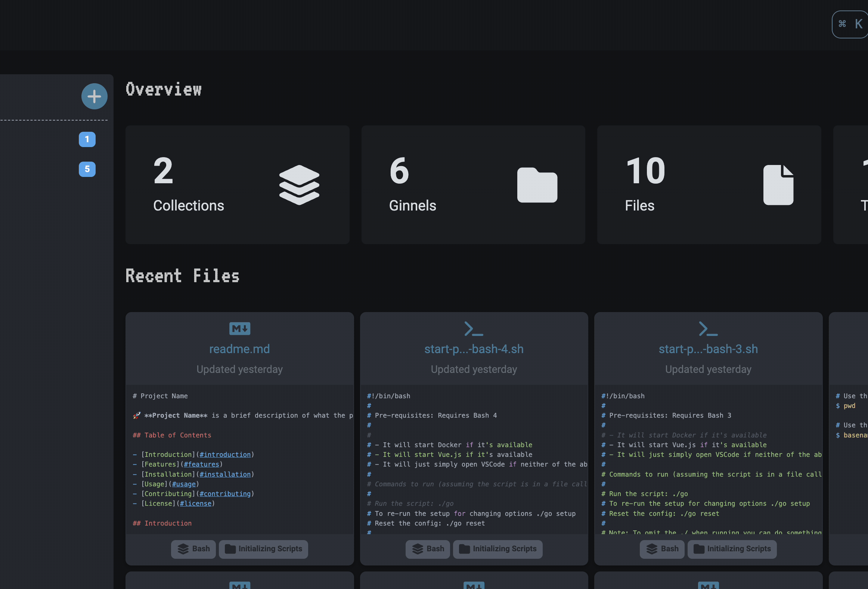
Task: Click the terminal icon on start-p...-bash-3.sh
Action: pyautogui.click(x=708, y=329)
